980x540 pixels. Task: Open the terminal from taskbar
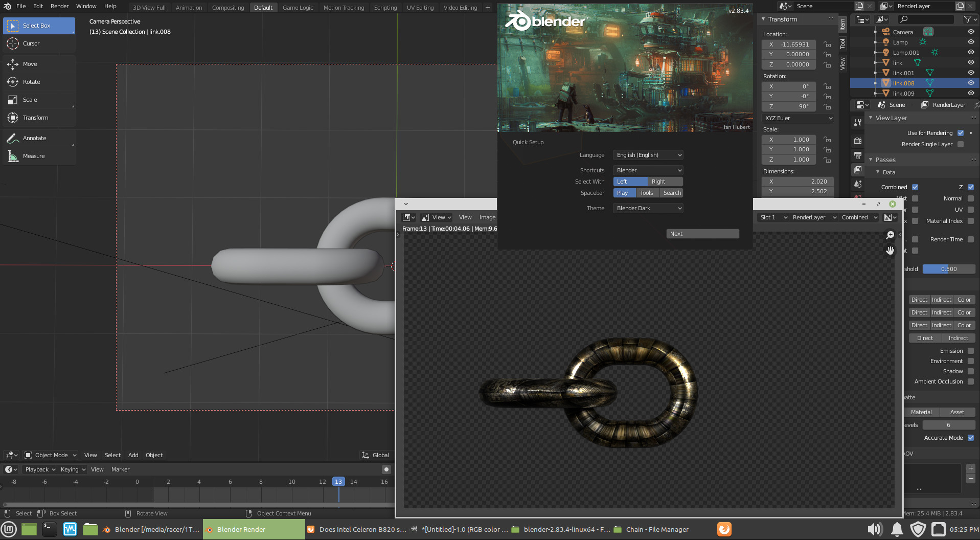49,529
